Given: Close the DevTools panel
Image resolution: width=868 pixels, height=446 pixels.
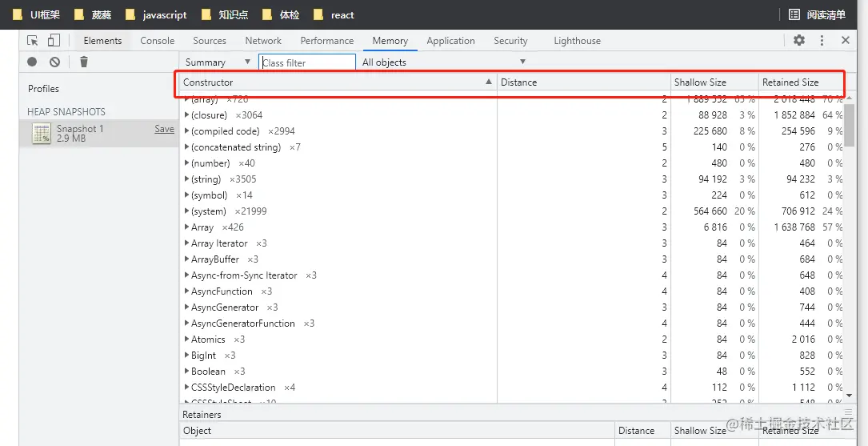Looking at the screenshot, I should click(846, 40).
